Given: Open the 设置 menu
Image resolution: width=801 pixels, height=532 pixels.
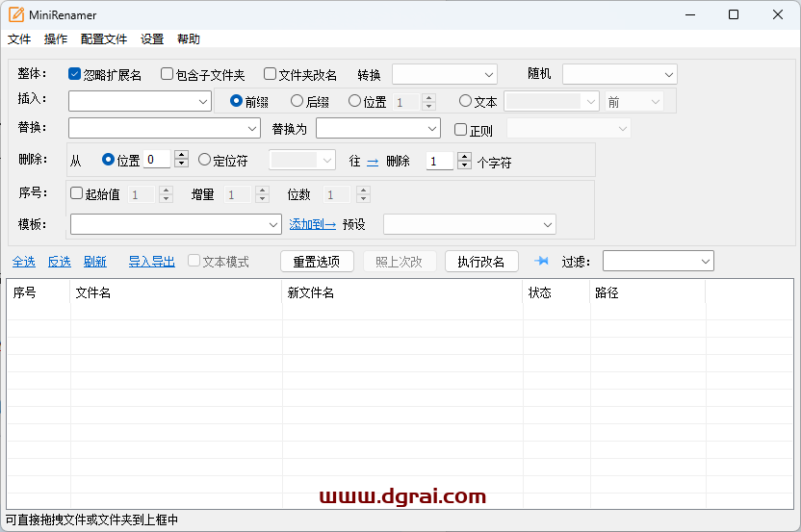Looking at the screenshot, I should [152, 39].
